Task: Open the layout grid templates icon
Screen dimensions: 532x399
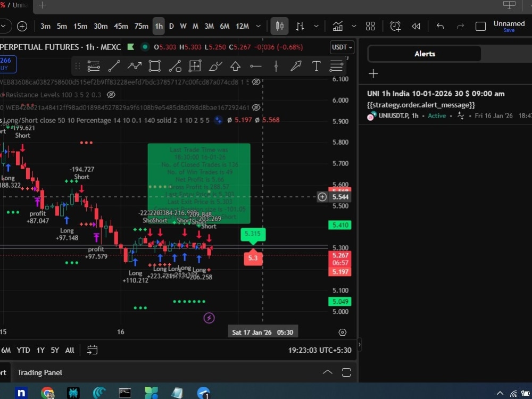Action: tap(370, 26)
